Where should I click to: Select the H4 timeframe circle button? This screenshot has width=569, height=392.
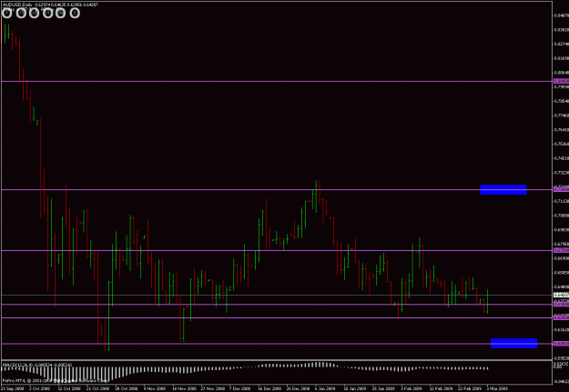(61, 14)
